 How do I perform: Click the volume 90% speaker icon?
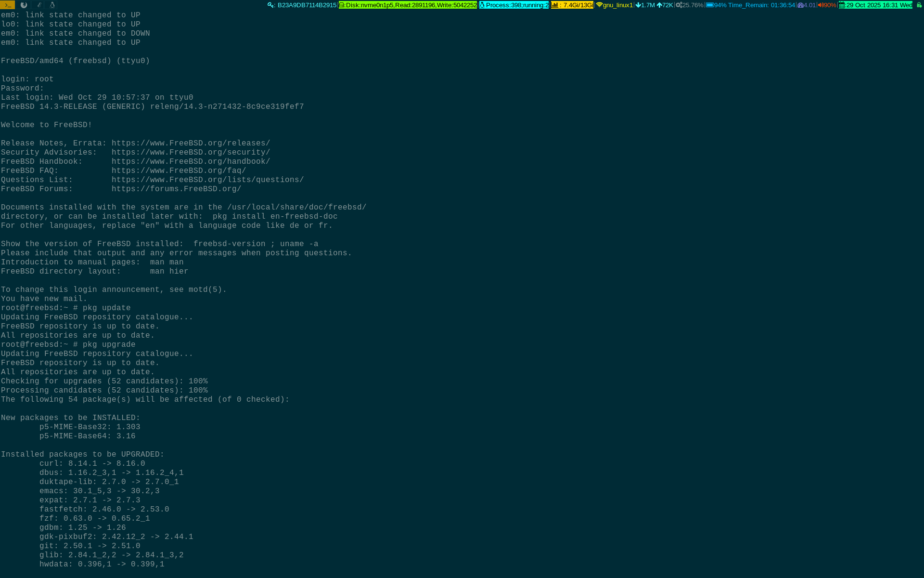click(x=821, y=5)
